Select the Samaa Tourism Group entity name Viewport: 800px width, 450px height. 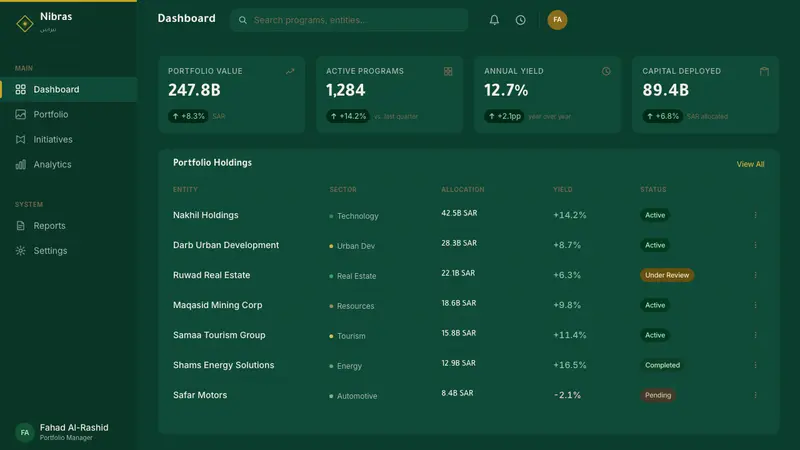point(219,335)
